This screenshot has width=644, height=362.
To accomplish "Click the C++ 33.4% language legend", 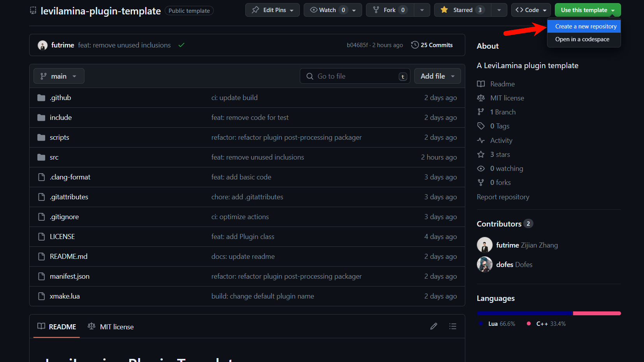I will click(x=546, y=324).
